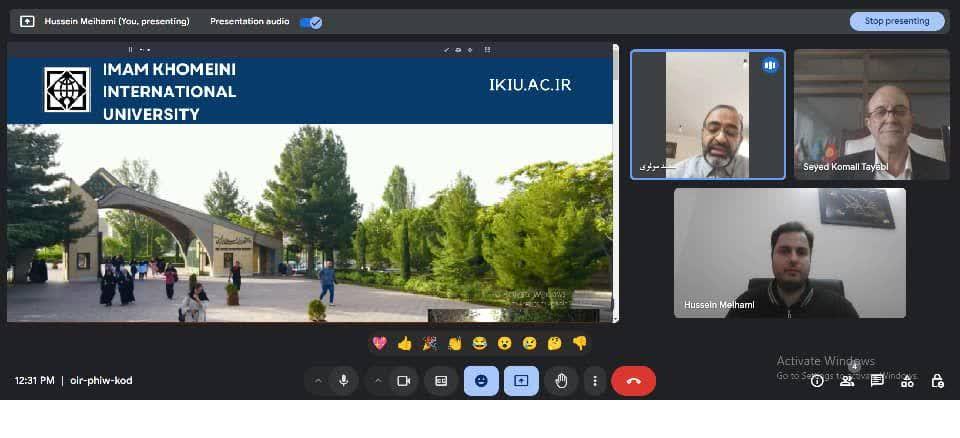
Task: Turn off the camera
Action: (404, 381)
